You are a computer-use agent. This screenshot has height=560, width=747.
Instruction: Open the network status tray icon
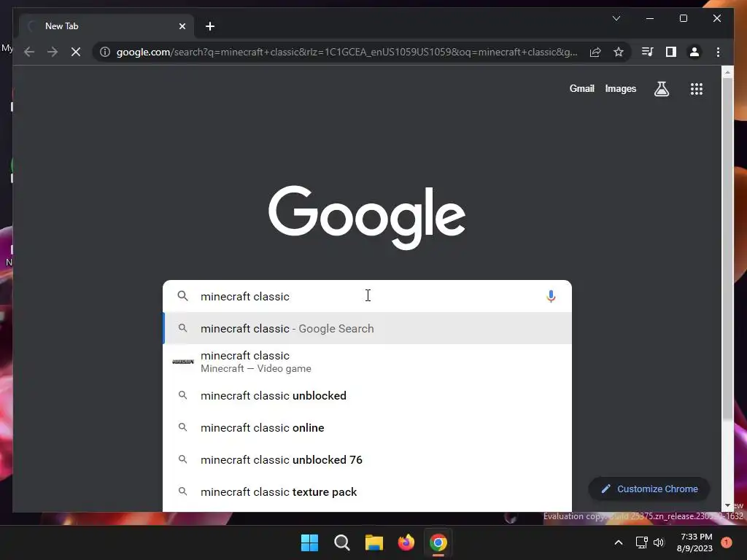(641, 542)
